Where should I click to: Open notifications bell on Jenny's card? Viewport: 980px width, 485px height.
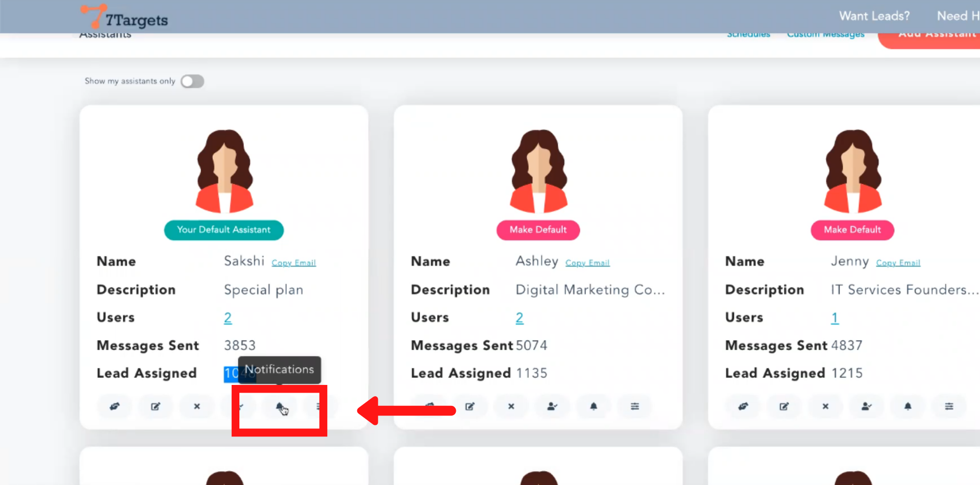908,406
